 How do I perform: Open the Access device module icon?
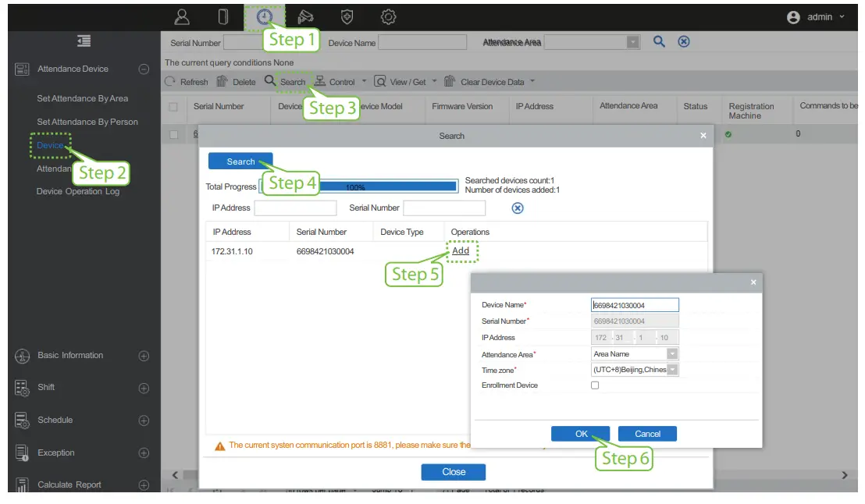click(x=222, y=17)
